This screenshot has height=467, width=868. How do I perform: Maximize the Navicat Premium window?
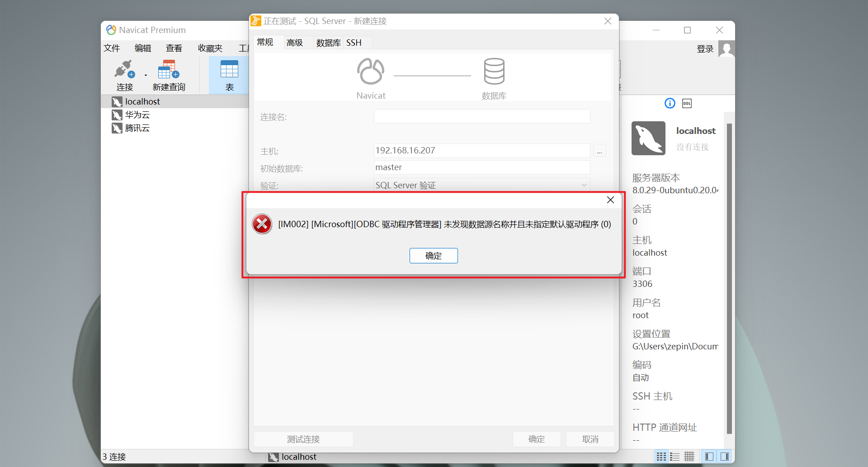[687, 30]
